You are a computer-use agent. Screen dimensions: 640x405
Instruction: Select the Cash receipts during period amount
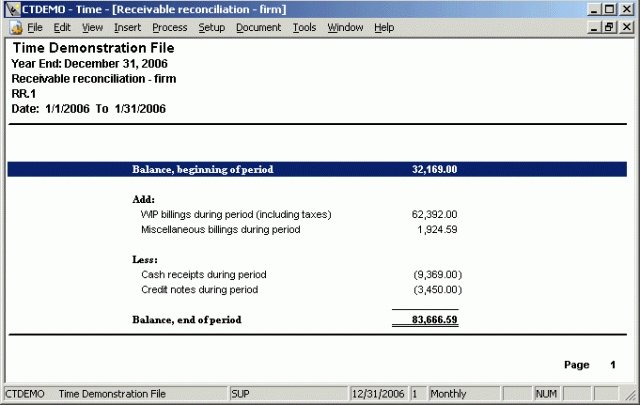436,274
